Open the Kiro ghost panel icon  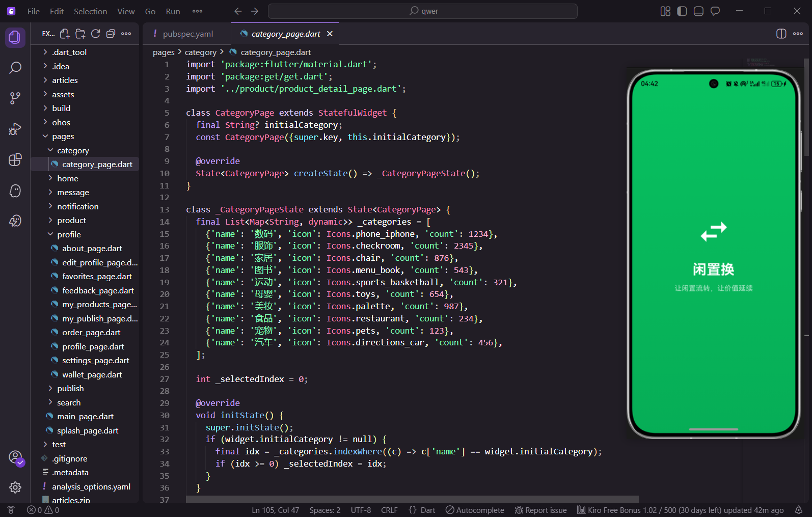[x=15, y=191]
